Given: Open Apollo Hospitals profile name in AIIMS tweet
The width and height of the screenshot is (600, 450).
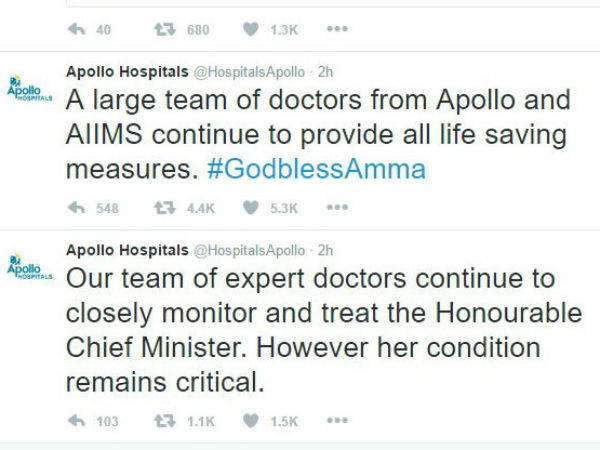Looking at the screenshot, I should [127, 72].
